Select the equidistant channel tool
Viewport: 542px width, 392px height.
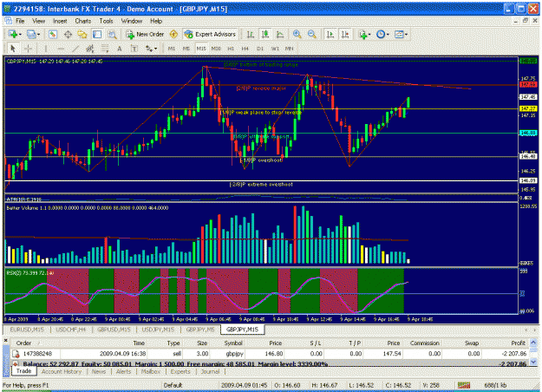tap(90, 49)
